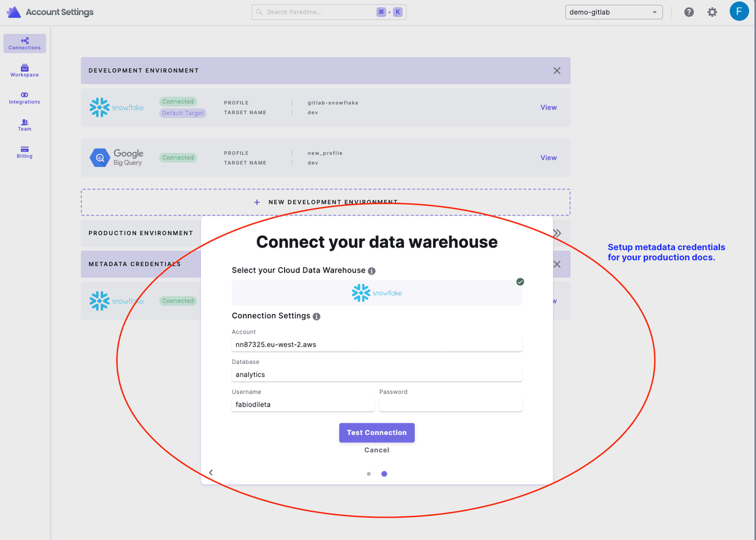Click the new_profile profile value
Image resolution: width=756 pixels, height=540 pixels.
[x=325, y=153]
